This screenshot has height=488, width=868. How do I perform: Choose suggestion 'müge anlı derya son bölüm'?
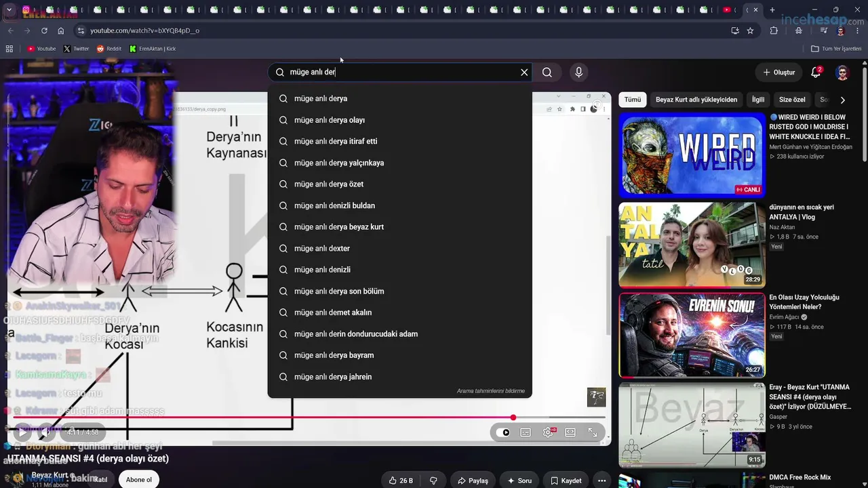click(400, 291)
